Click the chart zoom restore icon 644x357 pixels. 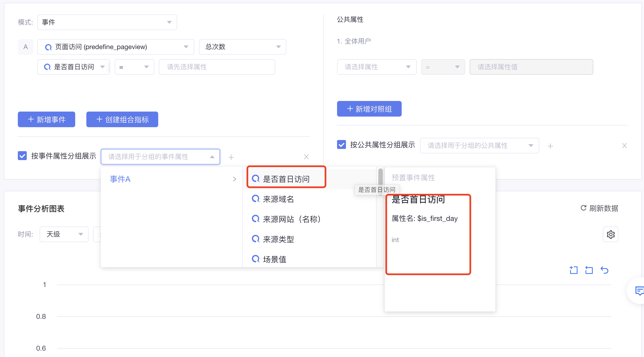coord(589,270)
